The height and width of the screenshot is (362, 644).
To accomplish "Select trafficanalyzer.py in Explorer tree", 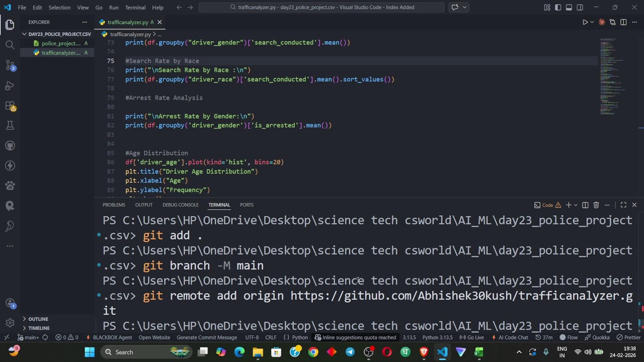I will pyautogui.click(x=57, y=53).
